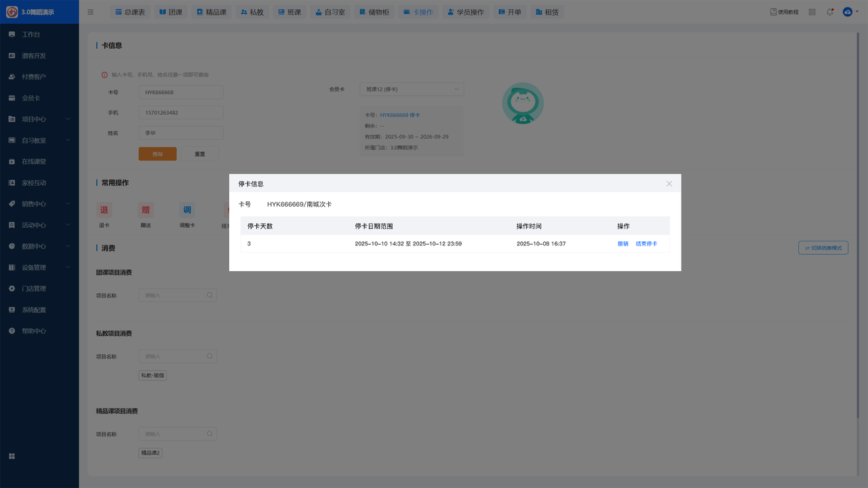Viewport: 868px width, 488px height.
Task: Open the user avatar dropdown menu
Action: coord(851,12)
